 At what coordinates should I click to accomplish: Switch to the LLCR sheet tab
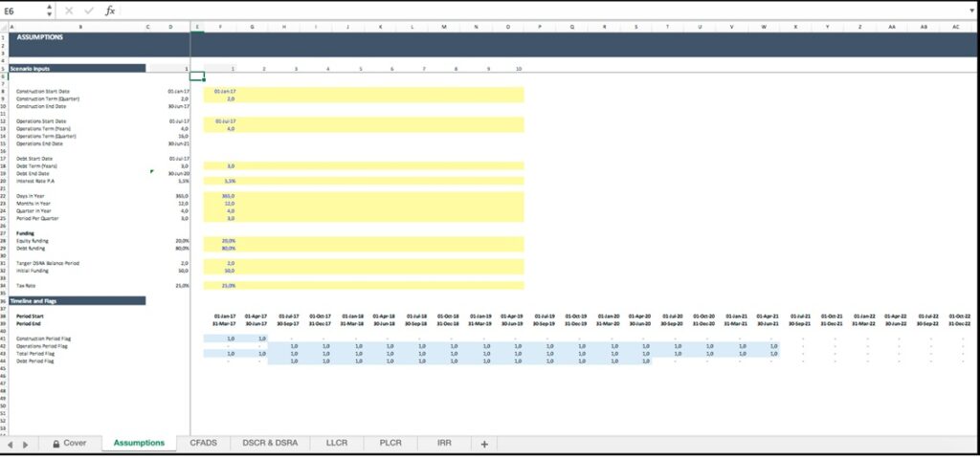coord(337,444)
